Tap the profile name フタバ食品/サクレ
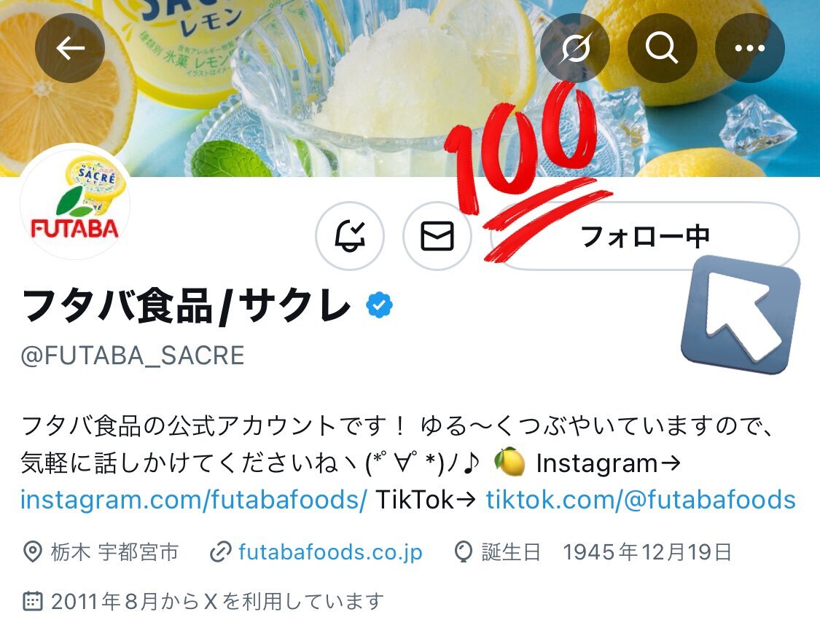820x644 pixels. coord(187,305)
